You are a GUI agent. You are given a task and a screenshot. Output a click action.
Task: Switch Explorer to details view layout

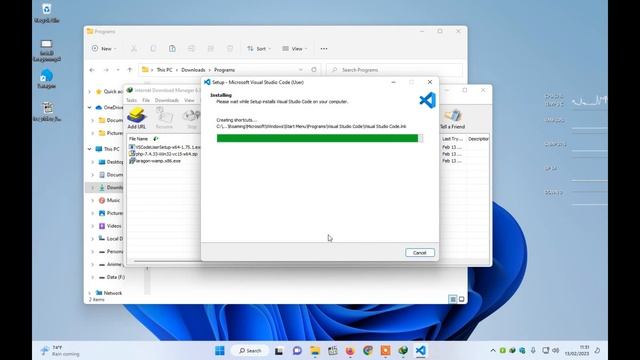click(x=453, y=299)
